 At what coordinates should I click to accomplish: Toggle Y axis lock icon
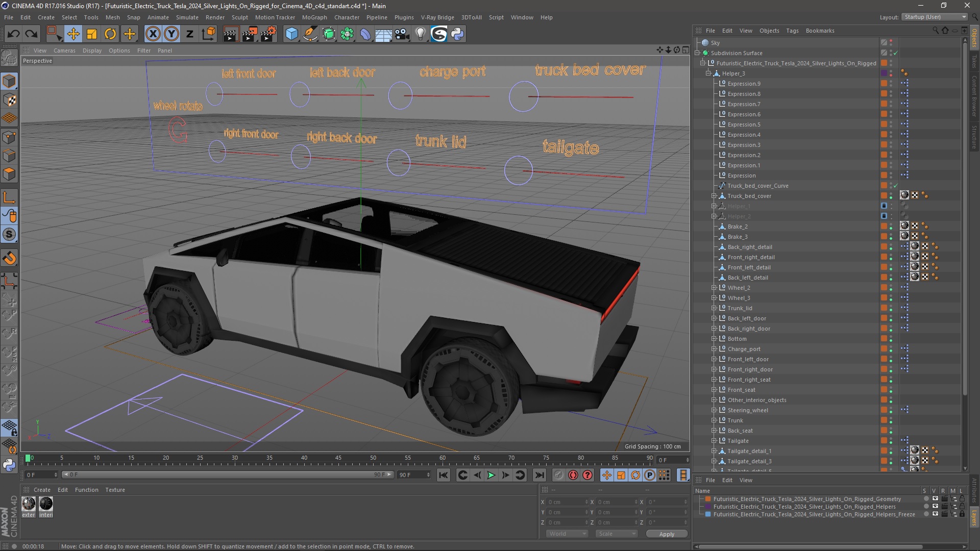click(x=171, y=34)
